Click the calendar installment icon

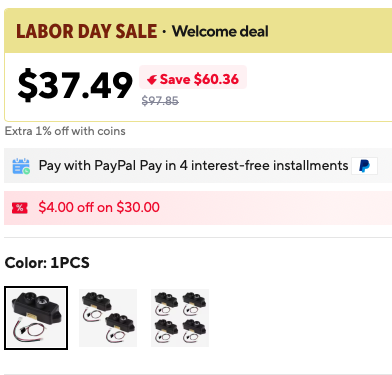[x=21, y=166]
